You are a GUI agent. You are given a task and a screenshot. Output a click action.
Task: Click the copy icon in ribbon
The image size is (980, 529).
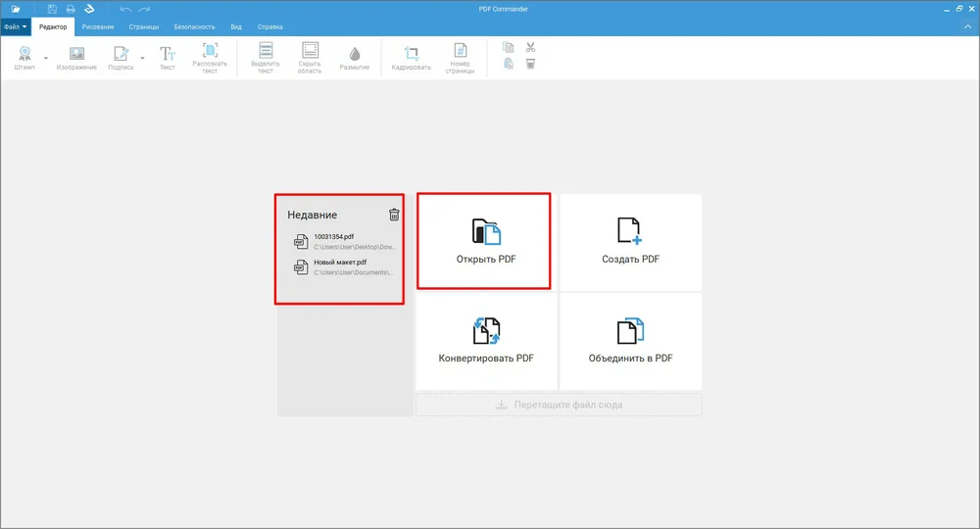(508, 47)
